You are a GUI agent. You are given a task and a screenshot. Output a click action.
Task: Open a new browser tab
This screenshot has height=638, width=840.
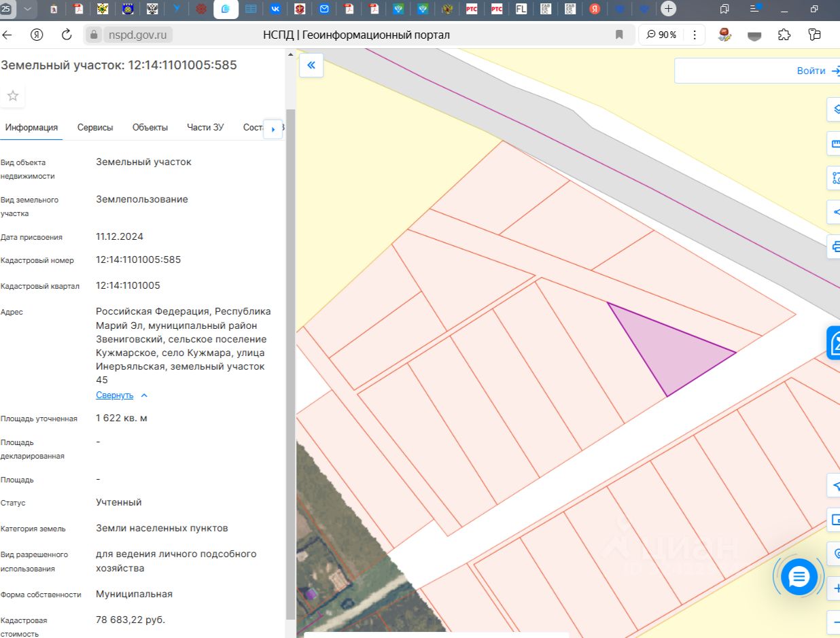(669, 9)
